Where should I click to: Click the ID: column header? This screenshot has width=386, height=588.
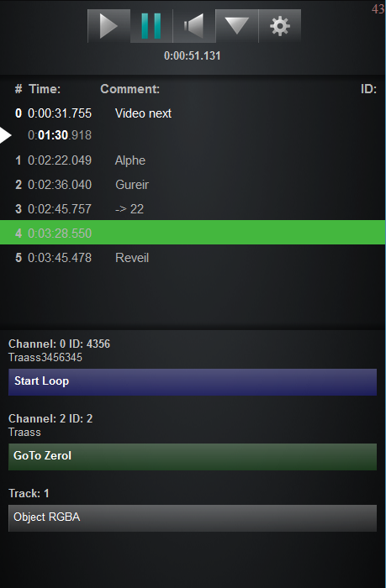(368, 89)
